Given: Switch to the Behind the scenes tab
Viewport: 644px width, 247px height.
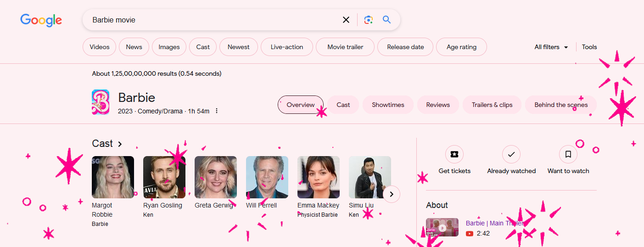Looking at the screenshot, I should point(561,105).
